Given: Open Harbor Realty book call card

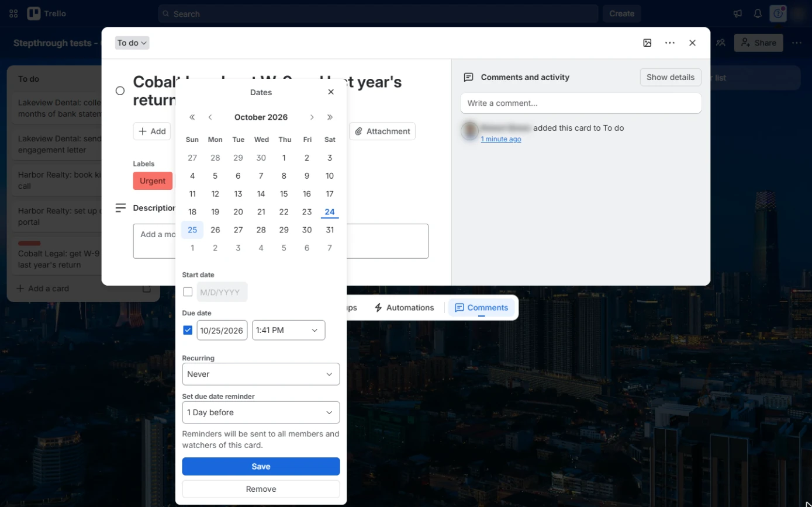Looking at the screenshot, I should pos(57,180).
